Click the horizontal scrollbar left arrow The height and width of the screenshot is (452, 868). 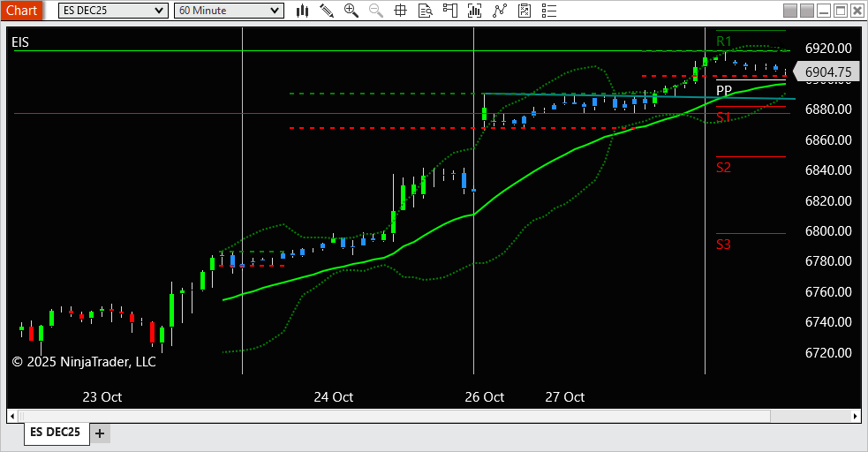(12, 416)
